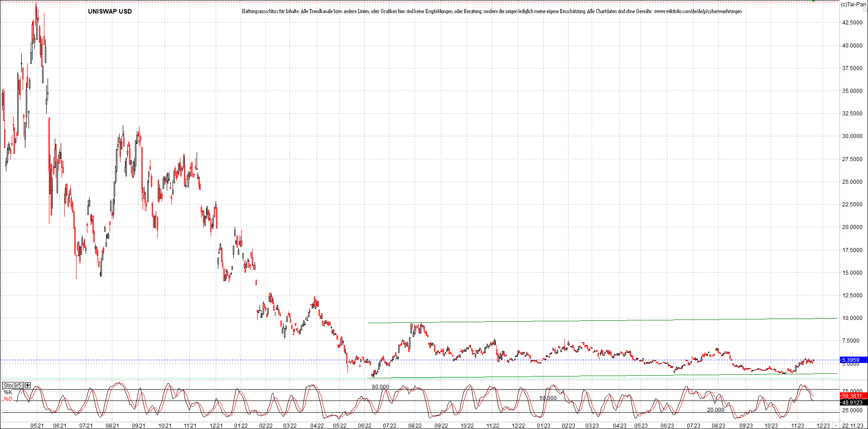Expand the Sto(9/5) indicator plus icon
This screenshot has height=429, width=868.
click(x=28, y=385)
